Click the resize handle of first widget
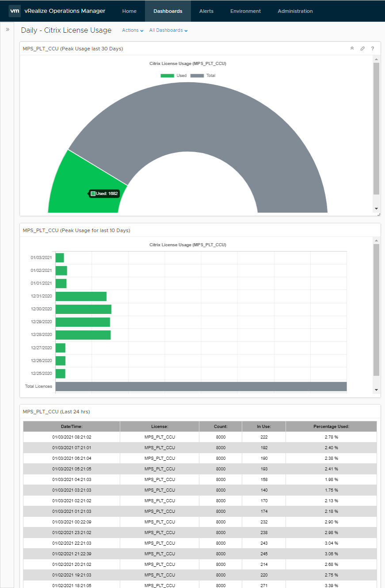 click(x=378, y=214)
